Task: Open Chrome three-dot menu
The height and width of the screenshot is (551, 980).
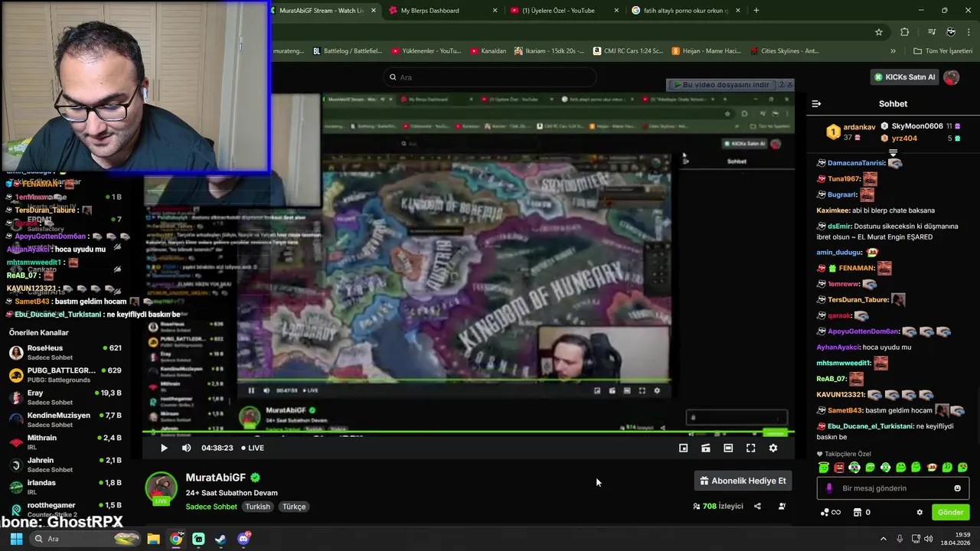Action: click(968, 32)
